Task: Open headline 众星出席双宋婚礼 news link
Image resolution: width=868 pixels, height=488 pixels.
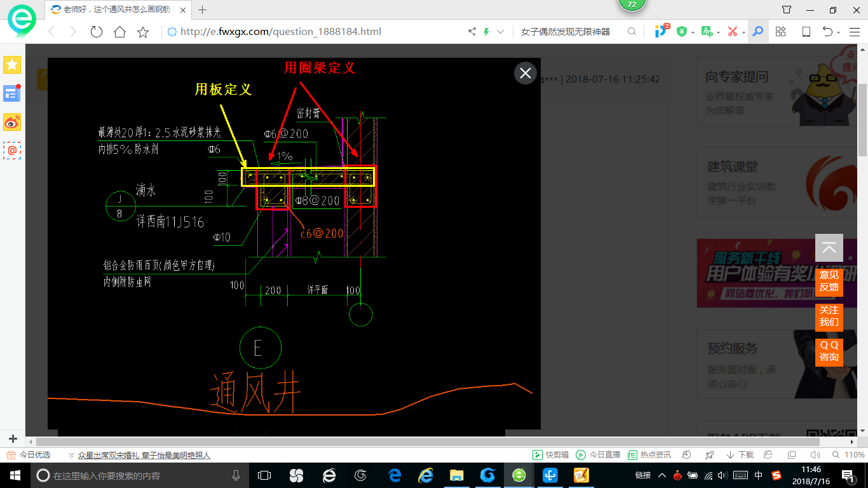Action: coord(144,455)
